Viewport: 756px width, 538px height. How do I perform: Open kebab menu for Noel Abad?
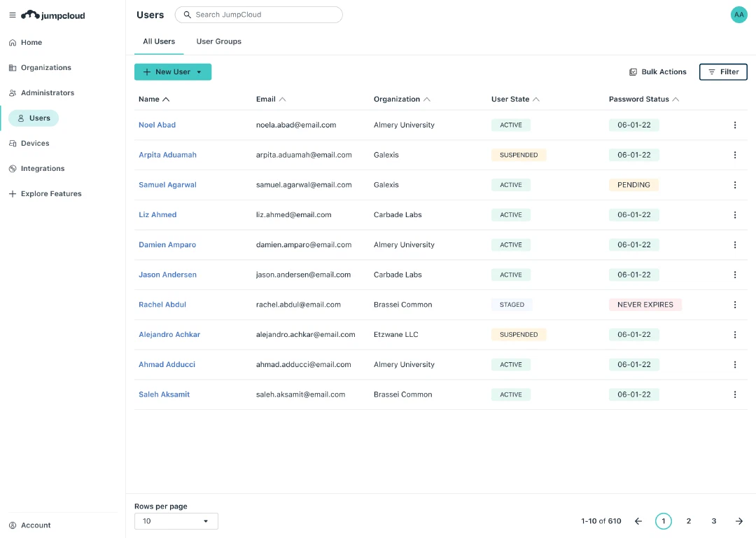(735, 125)
